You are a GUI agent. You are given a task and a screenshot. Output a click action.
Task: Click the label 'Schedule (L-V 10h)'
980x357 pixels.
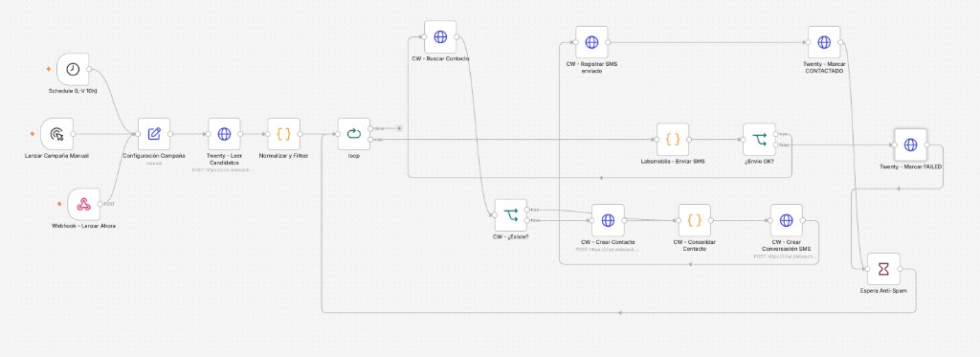click(73, 91)
